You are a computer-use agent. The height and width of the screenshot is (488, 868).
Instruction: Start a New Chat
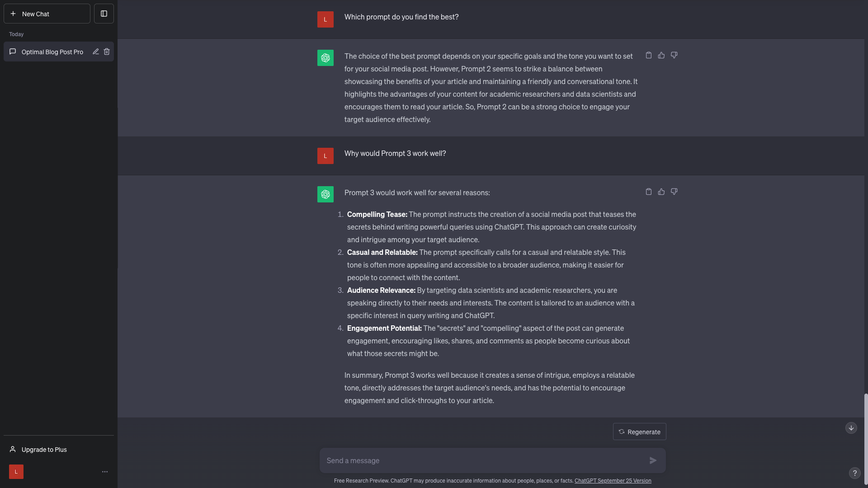(x=47, y=14)
